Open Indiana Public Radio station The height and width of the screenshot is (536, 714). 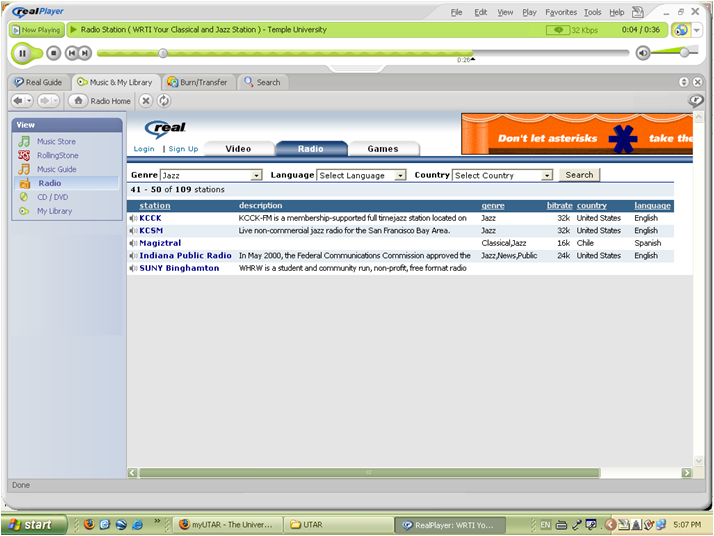[185, 255]
